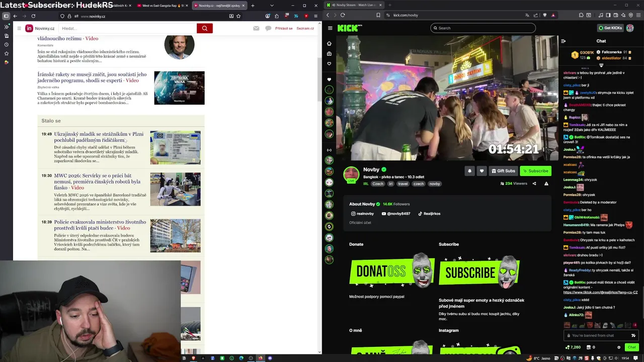This screenshot has width=644, height=362.
Task: Toggle stream notifications bell for Novby
Action: [x=469, y=171]
